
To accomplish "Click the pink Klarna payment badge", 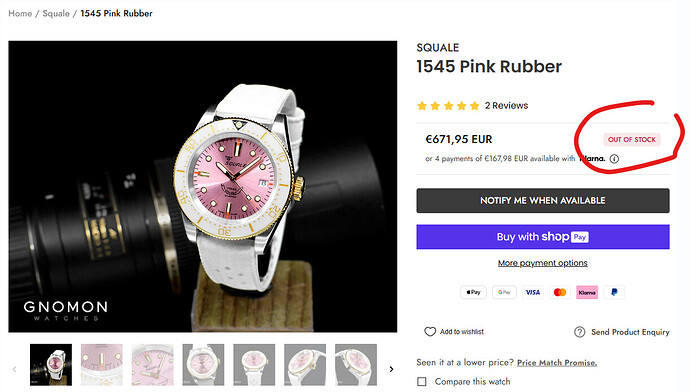I will [587, 292].
